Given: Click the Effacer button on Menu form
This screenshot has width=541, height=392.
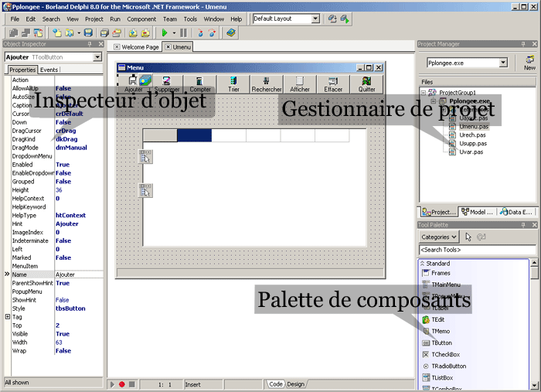Looking at the screenshot, I should point(333,84).
